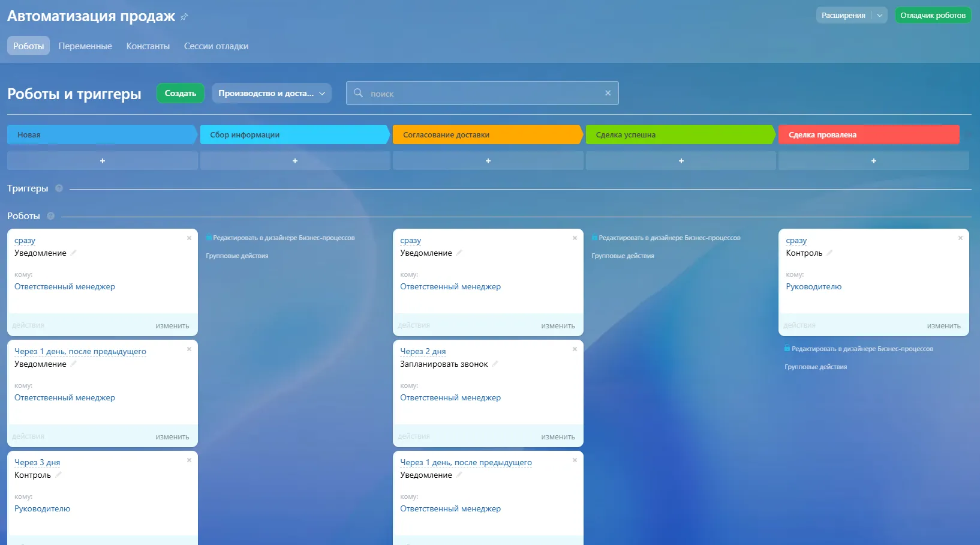Viewport: 980px width, 545px height.
Task: Open the Расширения dropdown arrow
Action: [x=879, y=16]
